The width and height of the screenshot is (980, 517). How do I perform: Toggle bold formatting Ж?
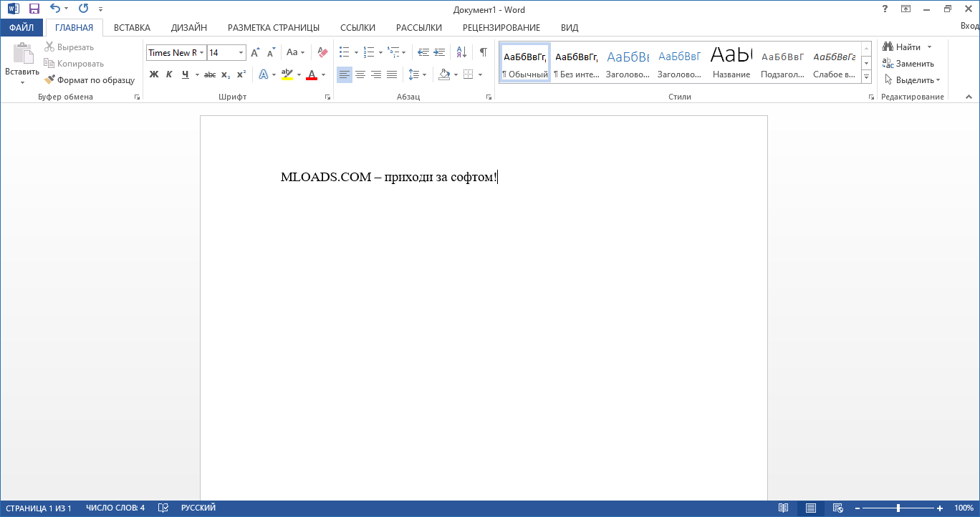click(153, 74)
